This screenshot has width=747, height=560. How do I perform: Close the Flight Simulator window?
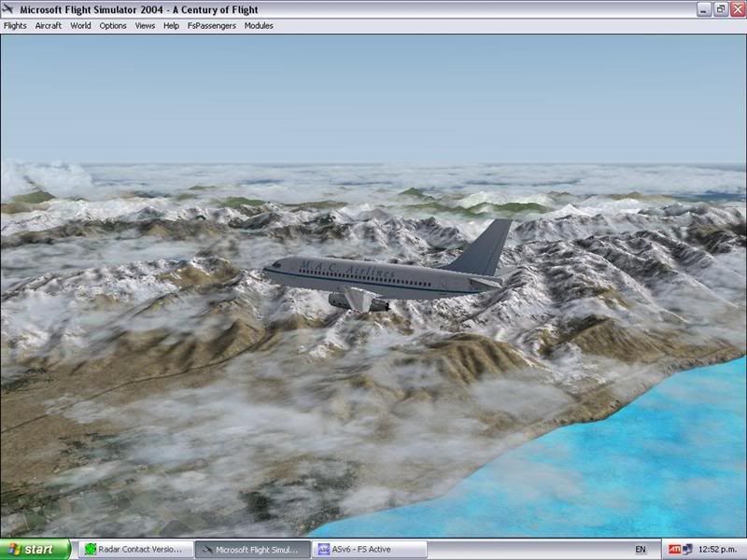[x=737, y=9]
